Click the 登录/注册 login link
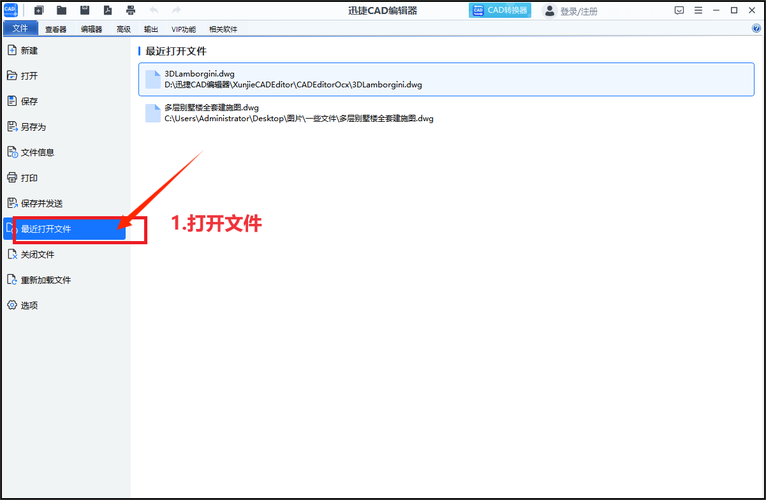The height and width of the screenshot is (500, 766). (x=578, y=11)
